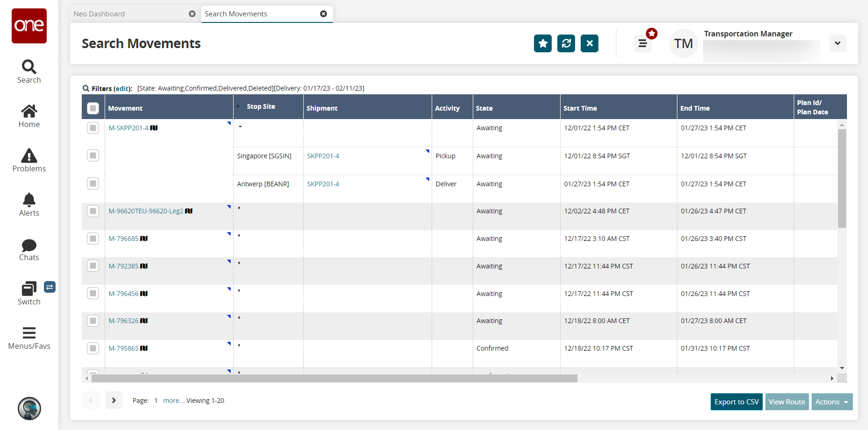Select the checkbox for M-SKPP201-4 row
The width and height of the screenshot is (868, 430).
pyautogui.click(x=93, y=128)
